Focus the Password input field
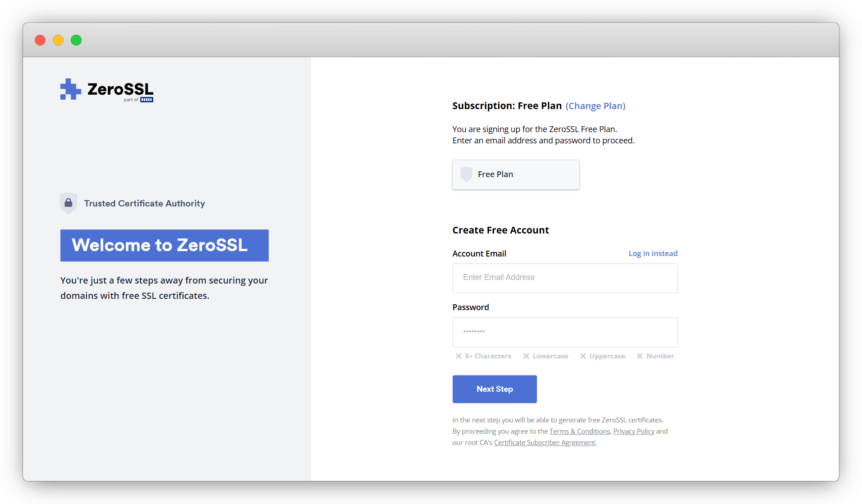 click(565, 332)
